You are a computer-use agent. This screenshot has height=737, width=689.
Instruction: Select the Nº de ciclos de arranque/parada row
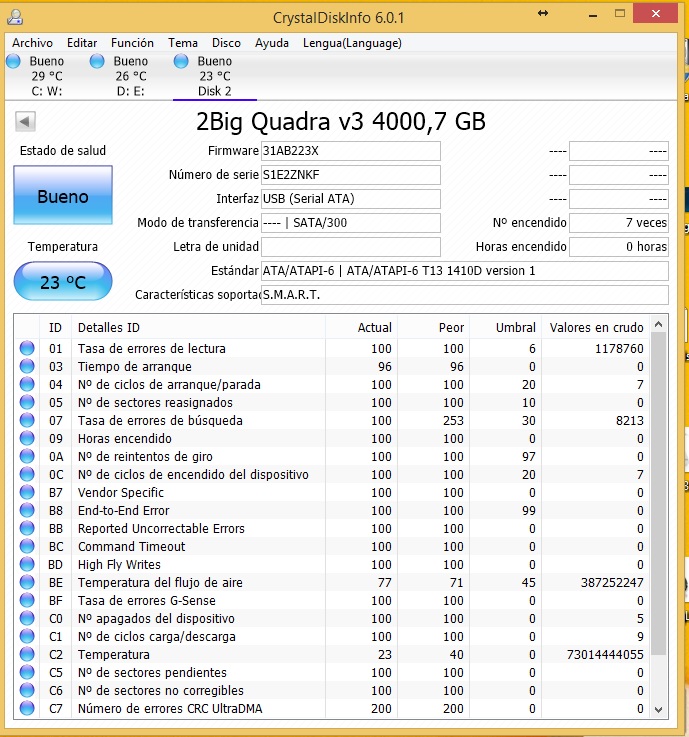pyautogui.click(x=332, y=384)
